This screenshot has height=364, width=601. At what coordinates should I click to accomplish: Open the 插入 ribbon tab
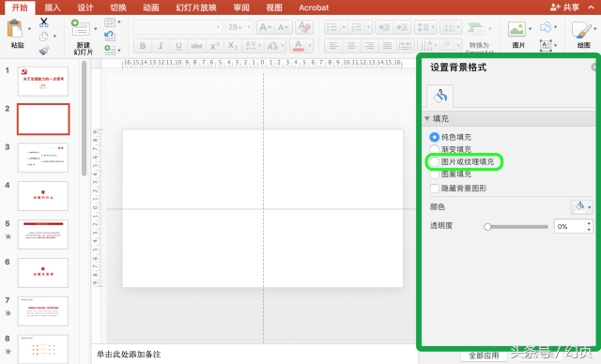53,8
